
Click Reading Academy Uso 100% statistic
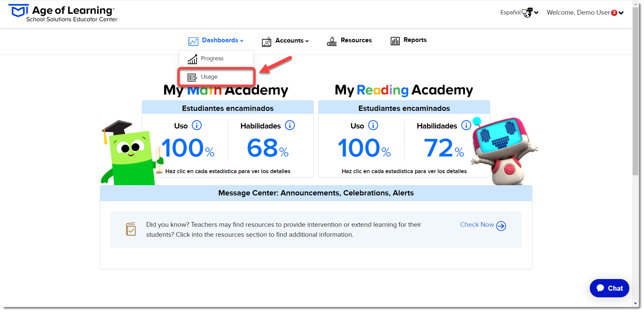[364, 148]
